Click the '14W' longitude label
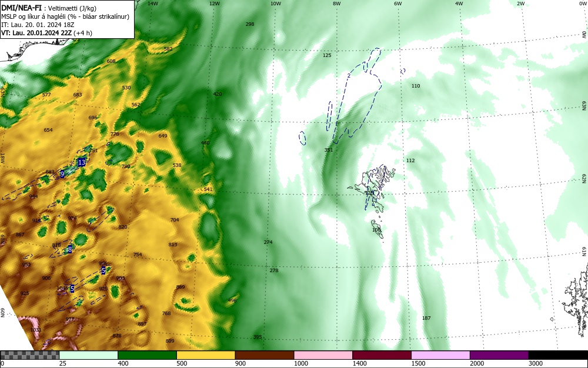The height and width of the screenshot is (368, 588). (153, 4)
